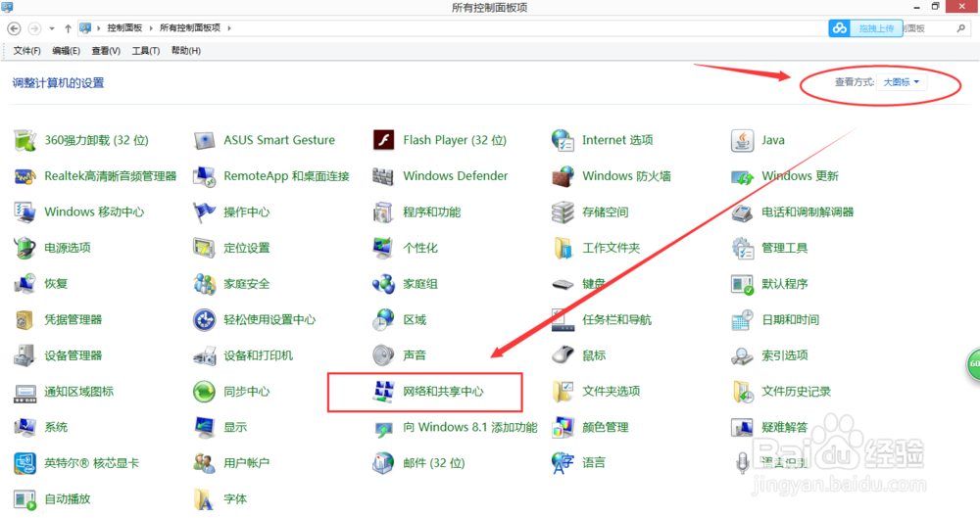Open the 英特尔® 核芯显卡 icon
This screenshot has height=518, width=980.
(25, 463)
